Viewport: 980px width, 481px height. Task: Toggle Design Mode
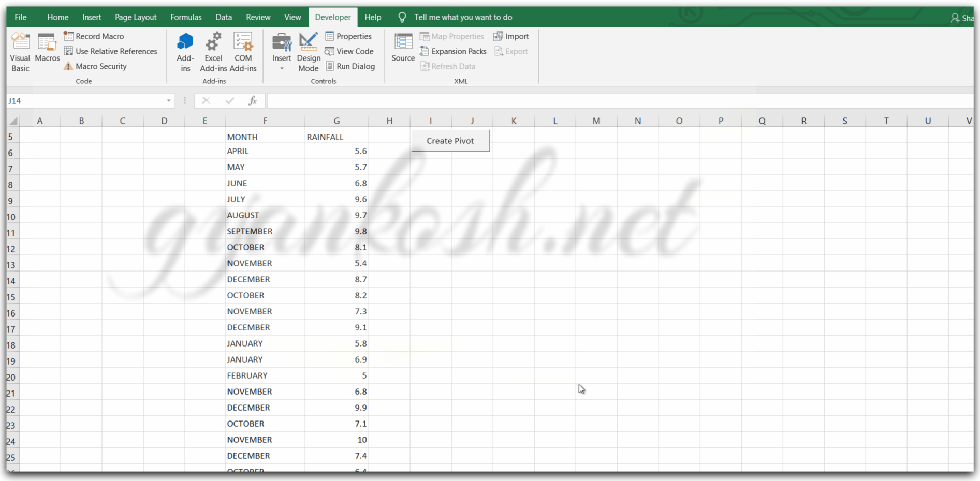(x=309, y=52)
